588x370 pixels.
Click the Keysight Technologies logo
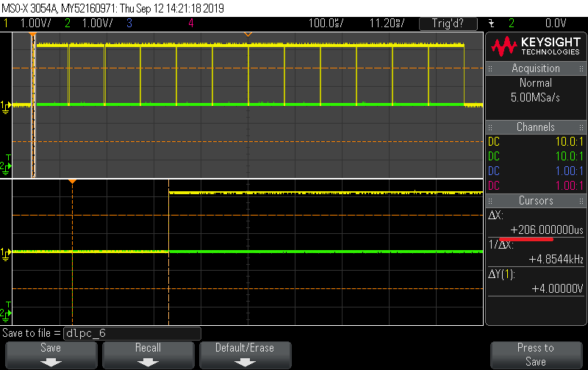[536, 46]
